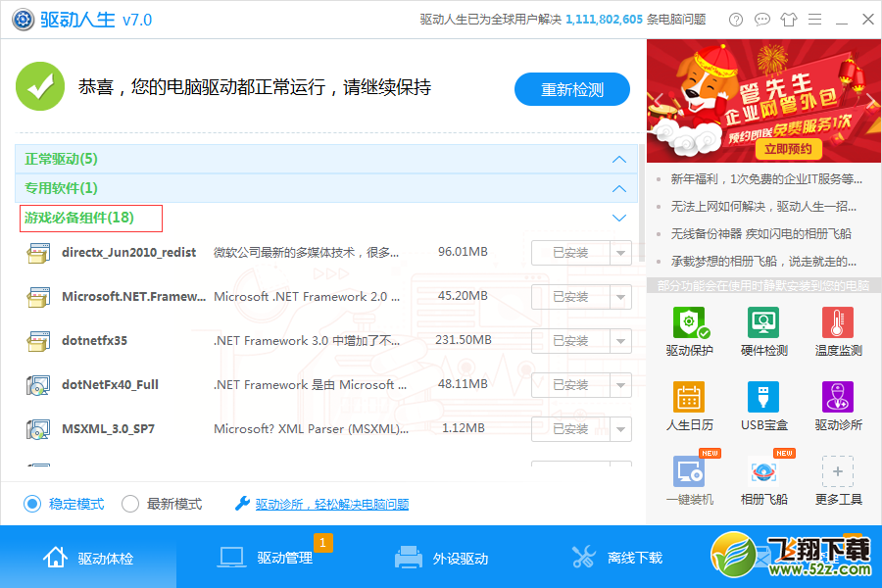
Task: Click the 专用软件(1) header label
Action: click(62, 188)
